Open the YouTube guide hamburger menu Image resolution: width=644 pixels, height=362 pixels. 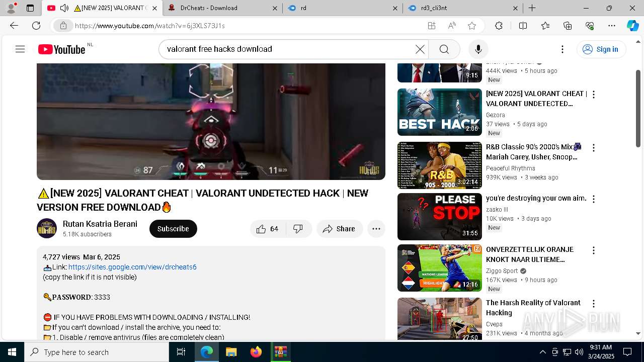pyautogui.click(x=20, y=49)
